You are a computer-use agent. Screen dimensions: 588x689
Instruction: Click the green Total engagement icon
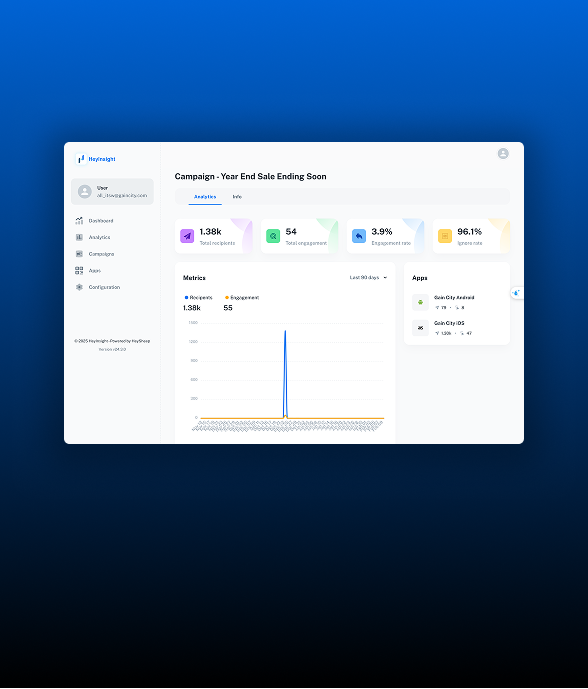[273, 236]
